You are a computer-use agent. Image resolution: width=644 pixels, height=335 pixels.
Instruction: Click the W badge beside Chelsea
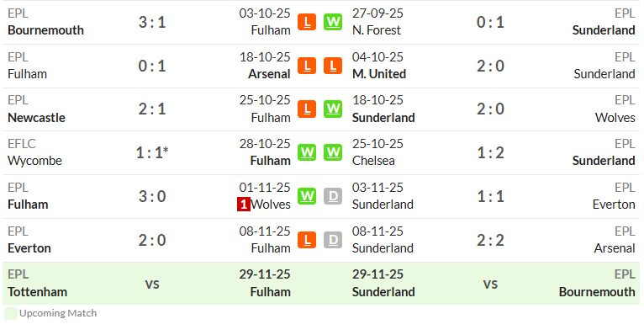tap(333, 152)
